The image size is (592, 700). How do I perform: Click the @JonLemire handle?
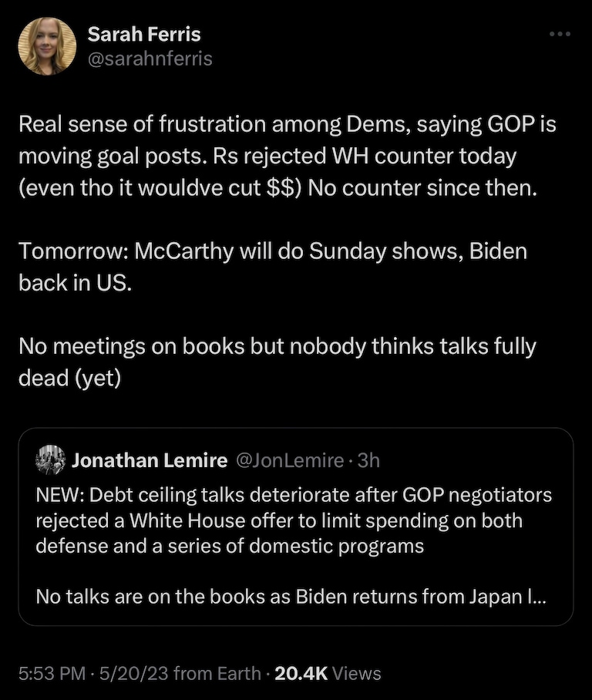point(288,461)
